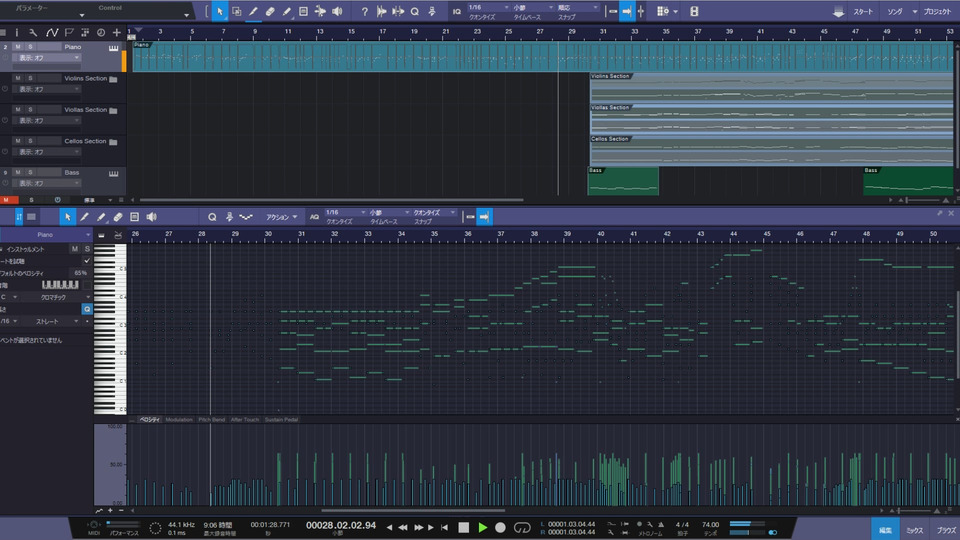The width and height of the screenshot is (960, 540).
Task: Click the Listen speaker tool in top toolbar
Action: tap(337, 12)
